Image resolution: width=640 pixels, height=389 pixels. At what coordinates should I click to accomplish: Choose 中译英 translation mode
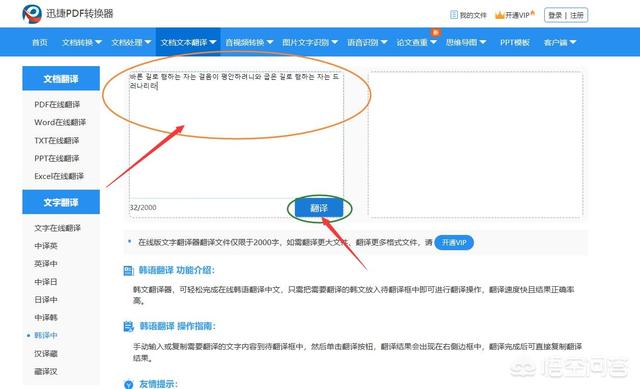coord(46,246)
